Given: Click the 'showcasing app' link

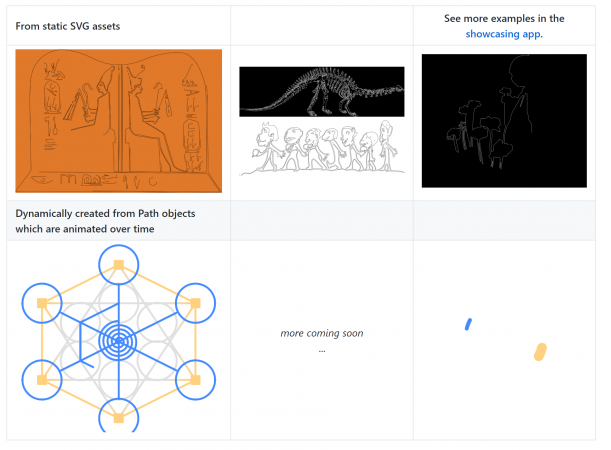Looking at the screenshot, I should point(503,34).
